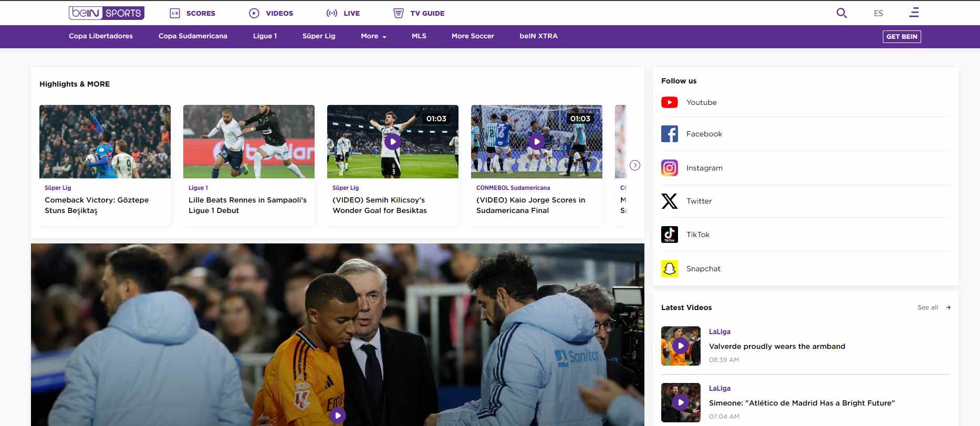Click the Live broadcast signal icon

click(x=332, y=13)
